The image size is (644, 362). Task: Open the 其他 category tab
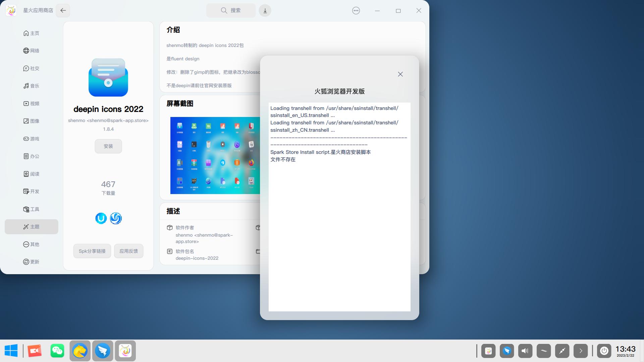pyautogui.click(x=32, y=244)
